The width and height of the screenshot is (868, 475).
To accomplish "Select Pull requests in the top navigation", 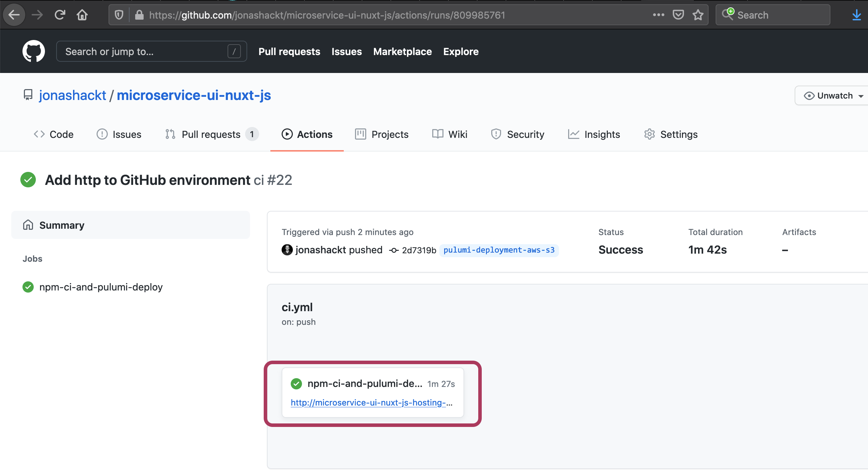I will click(289, 52).
